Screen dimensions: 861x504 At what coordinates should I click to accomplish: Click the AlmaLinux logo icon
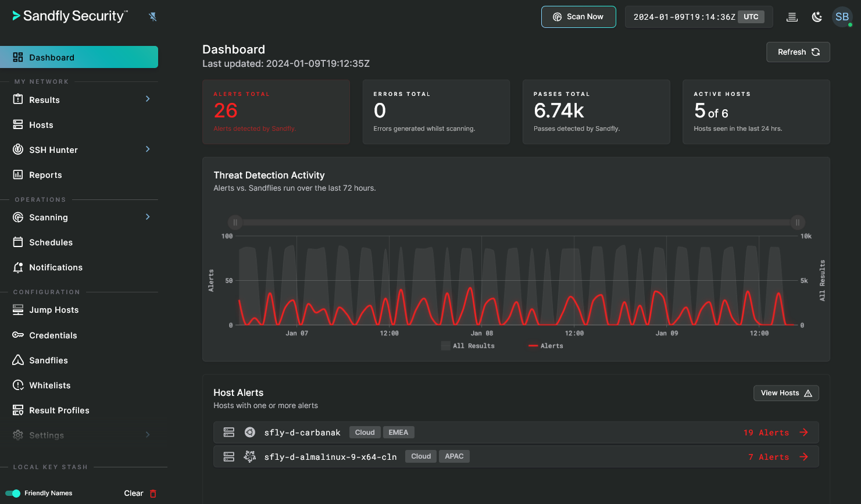click(250, 457)
